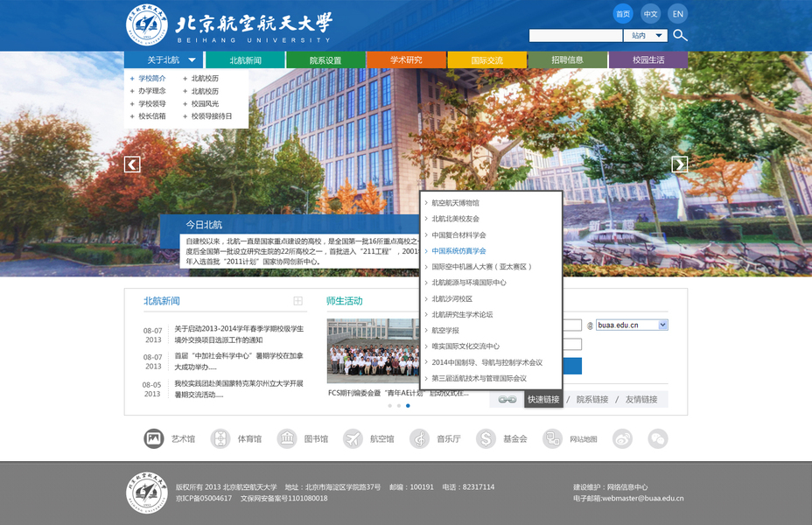
Task: Collapse the 关于北航 menu arrow
Action: 192,60
